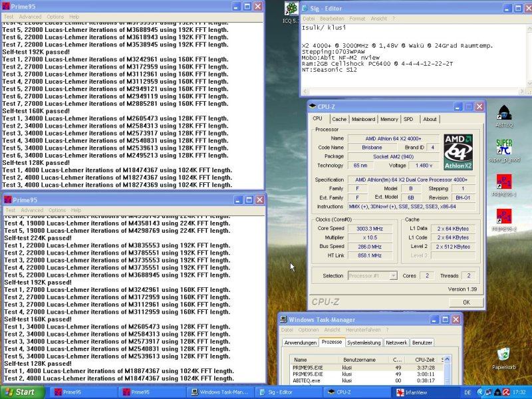The image size is (532, 399).
Task: Open Test menu in bottom Prime95 window
Action: pos(11,210)
